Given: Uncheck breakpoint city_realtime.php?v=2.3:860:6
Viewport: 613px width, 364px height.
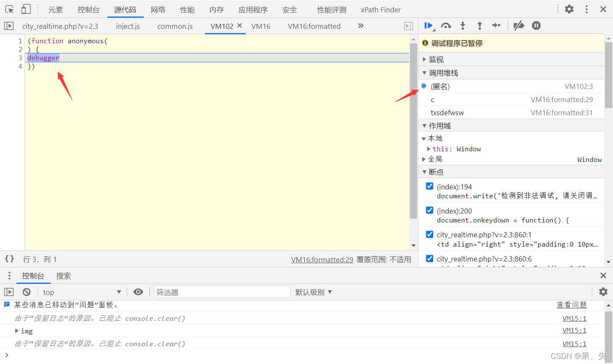Looking at the screenshot, I should coord(430,258).
